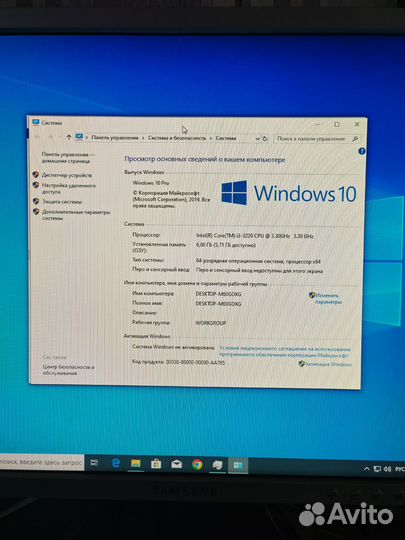Click the shield icon next to Диспетчер устройств

[36, 175]
